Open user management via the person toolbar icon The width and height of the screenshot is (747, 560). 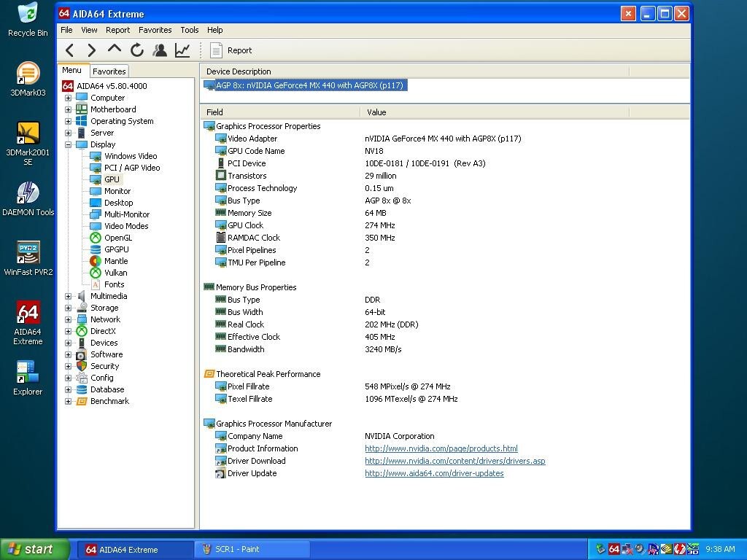[x=160, y=50]
